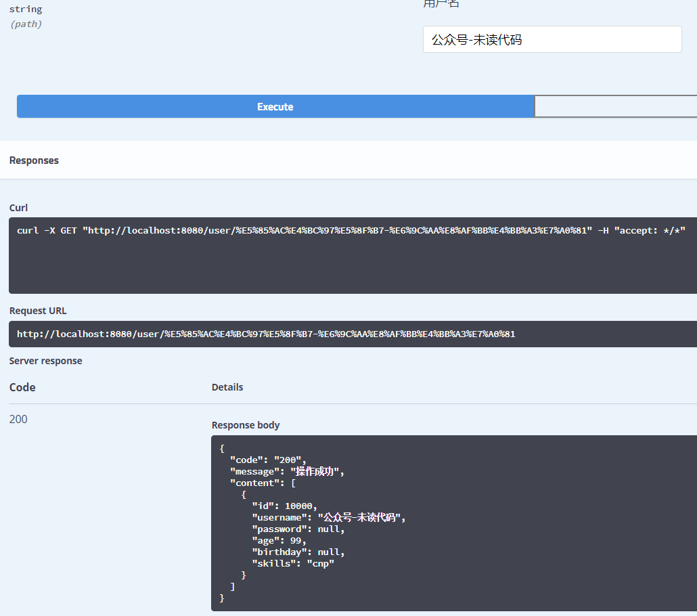Screen dimensions: 697x616
Task: Click the "skills": "cnp" line in response
Action: [293, 564]
